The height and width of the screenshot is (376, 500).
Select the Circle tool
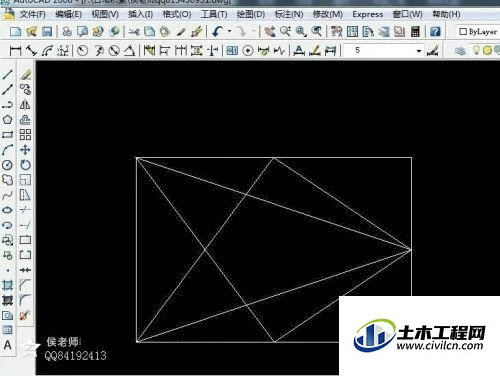(8, 165)
